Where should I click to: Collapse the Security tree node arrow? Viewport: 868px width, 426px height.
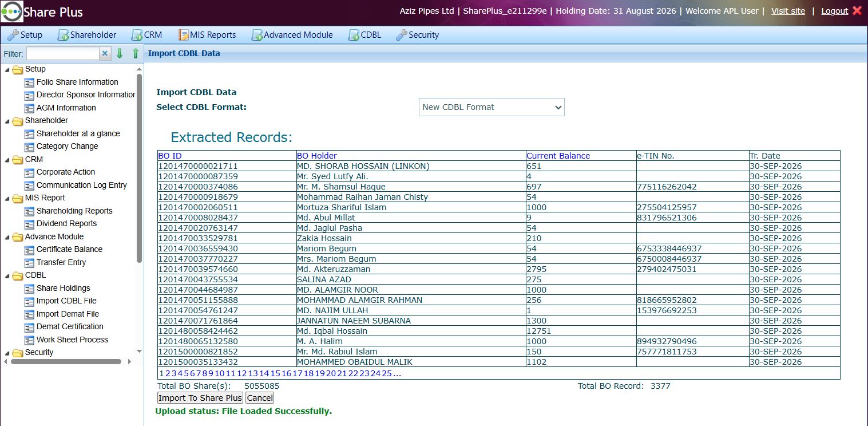point(7,353)
